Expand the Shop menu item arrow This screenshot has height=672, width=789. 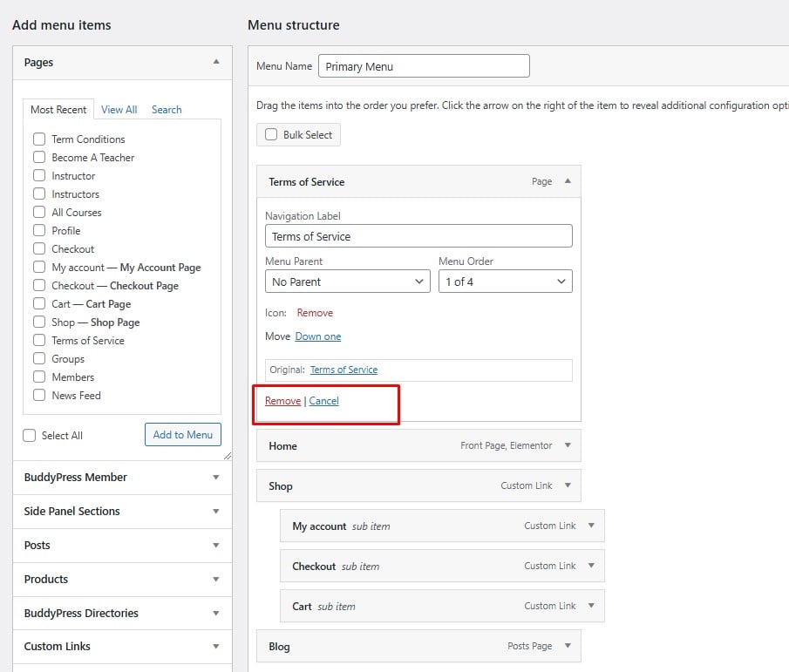568,485
